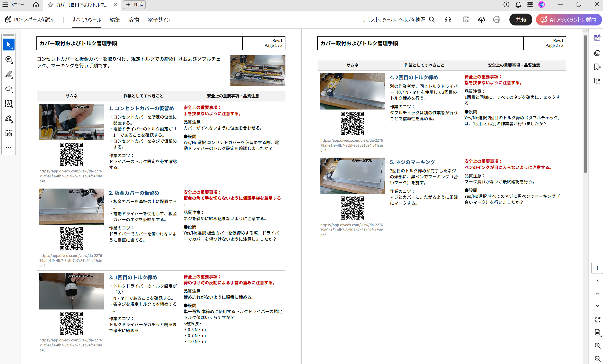Click the 板金カバーの仮留め step thumbnail

(71, 207)
